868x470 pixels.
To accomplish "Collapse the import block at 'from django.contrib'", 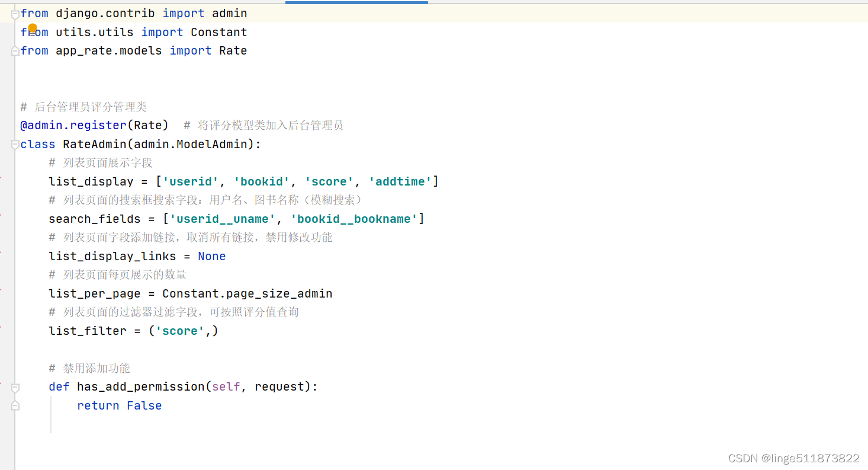I will [15, 14].
